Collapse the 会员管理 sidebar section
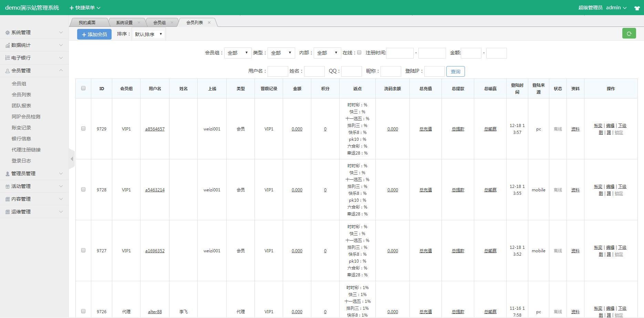 pos(34,71)
